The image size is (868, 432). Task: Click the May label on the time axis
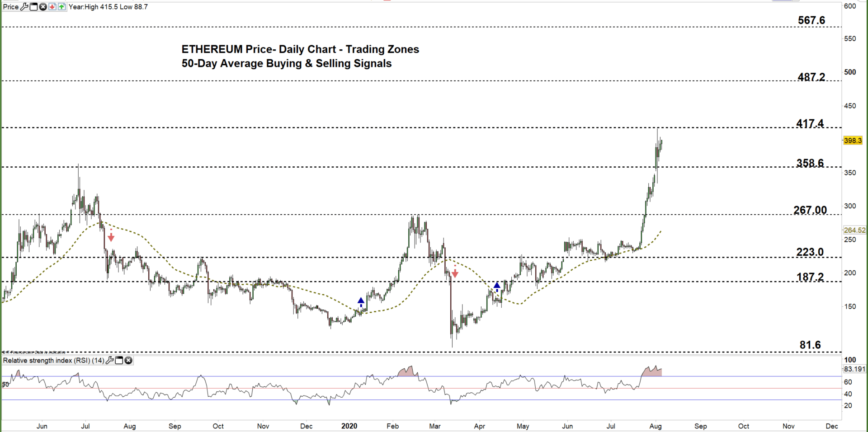pos(523,426)
